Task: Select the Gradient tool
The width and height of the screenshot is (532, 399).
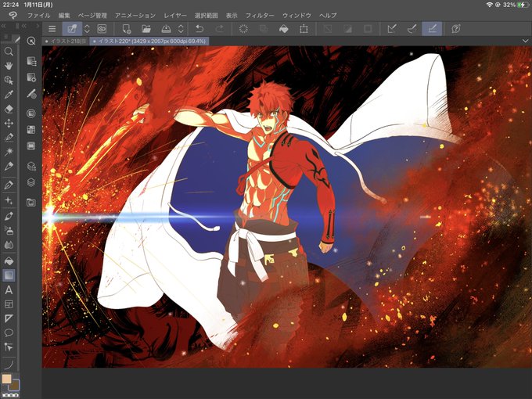Action: click(x=9, y=275)
